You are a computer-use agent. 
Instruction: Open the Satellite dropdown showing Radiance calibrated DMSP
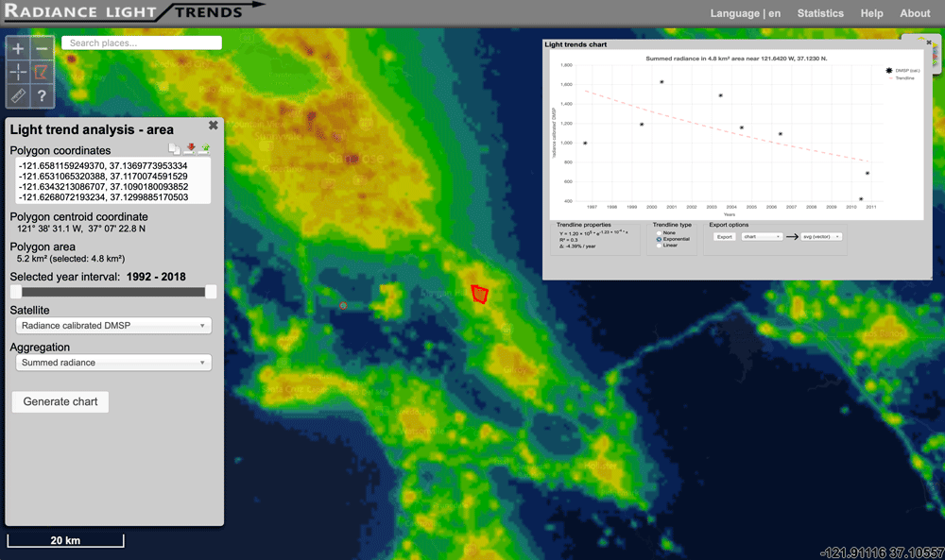click(113, 326)
